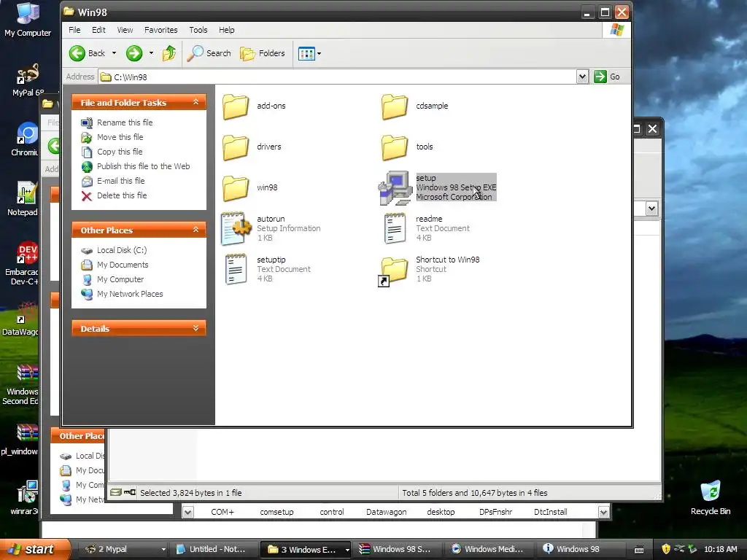The width and height of the screenshot is (747, 560).
Task: Open the Search pane
Action: (209, 53)
